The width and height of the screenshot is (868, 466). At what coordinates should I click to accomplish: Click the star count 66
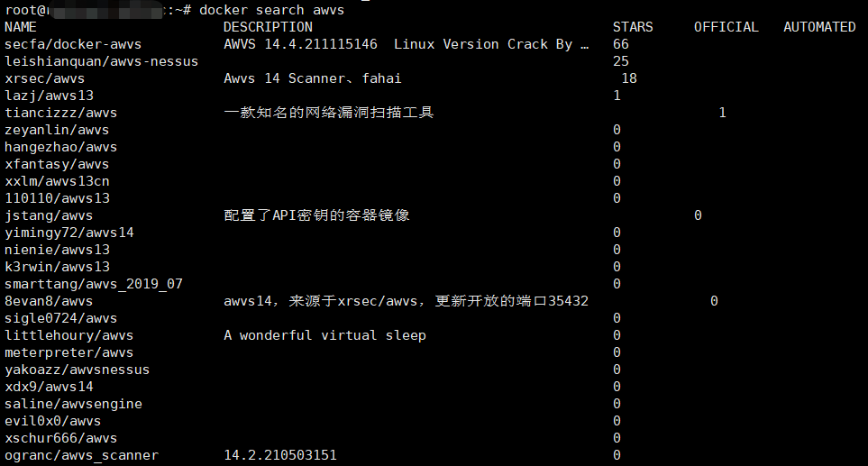coord(621,44)
